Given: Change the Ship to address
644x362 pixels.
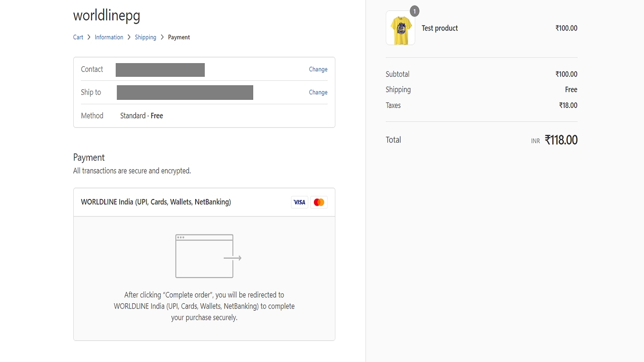Looking at the screenshot, I should [318, 92].
